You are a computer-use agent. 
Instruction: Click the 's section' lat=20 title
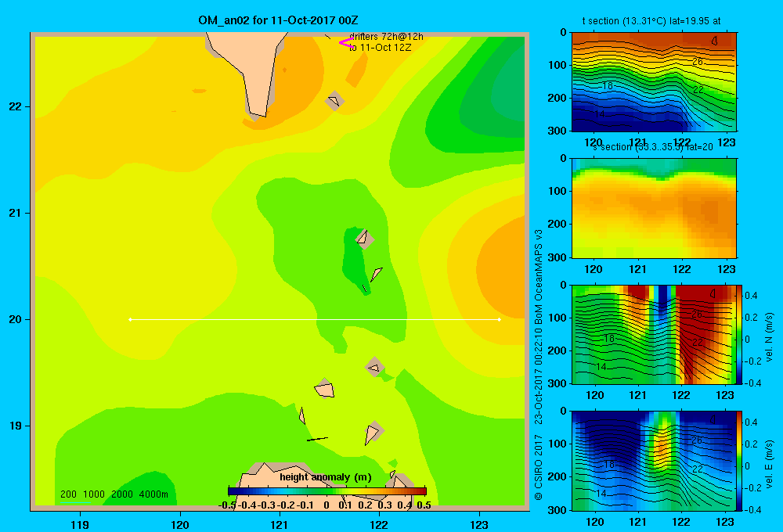[652, 147]
